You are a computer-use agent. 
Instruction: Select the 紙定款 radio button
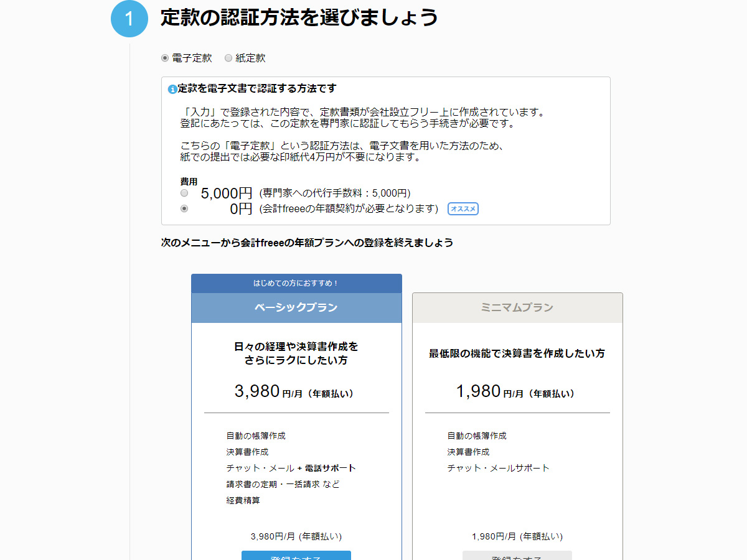pos(228,57)
